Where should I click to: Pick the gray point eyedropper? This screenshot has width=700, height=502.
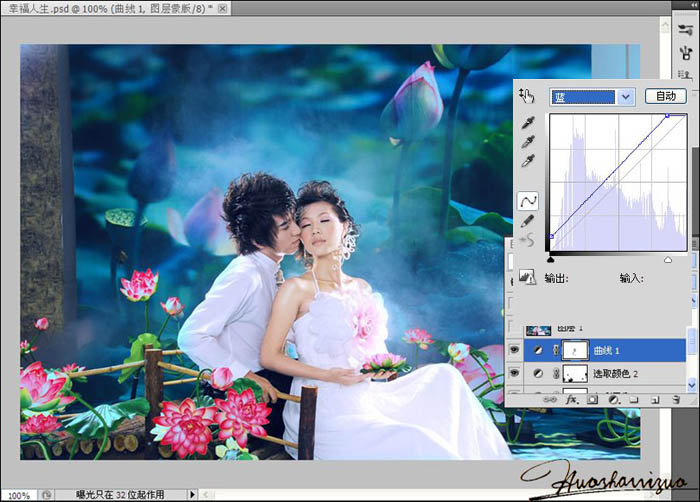(x=528, y=143)
